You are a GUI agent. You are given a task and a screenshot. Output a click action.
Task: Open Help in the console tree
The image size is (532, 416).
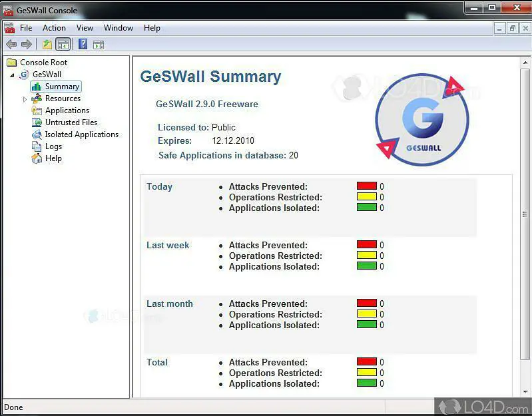click(x=53, y=158)
